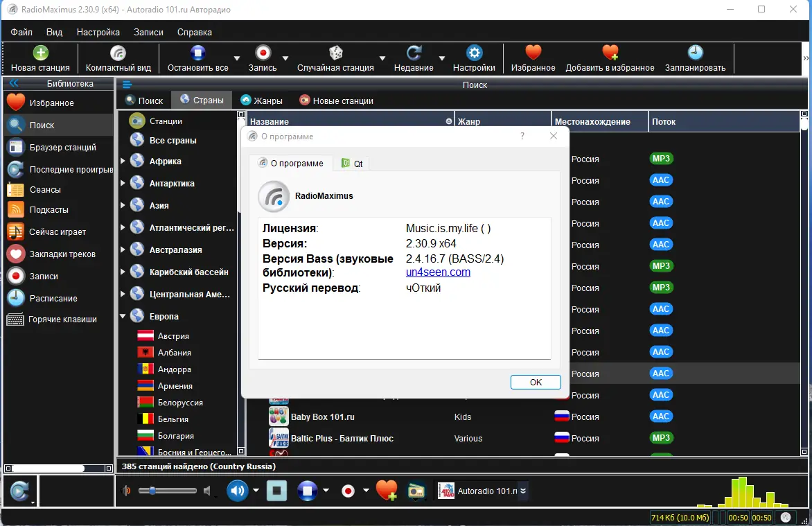Open the Справка menu
The width and height of the screenshot is (812, 526).
(x=194, y=32)
